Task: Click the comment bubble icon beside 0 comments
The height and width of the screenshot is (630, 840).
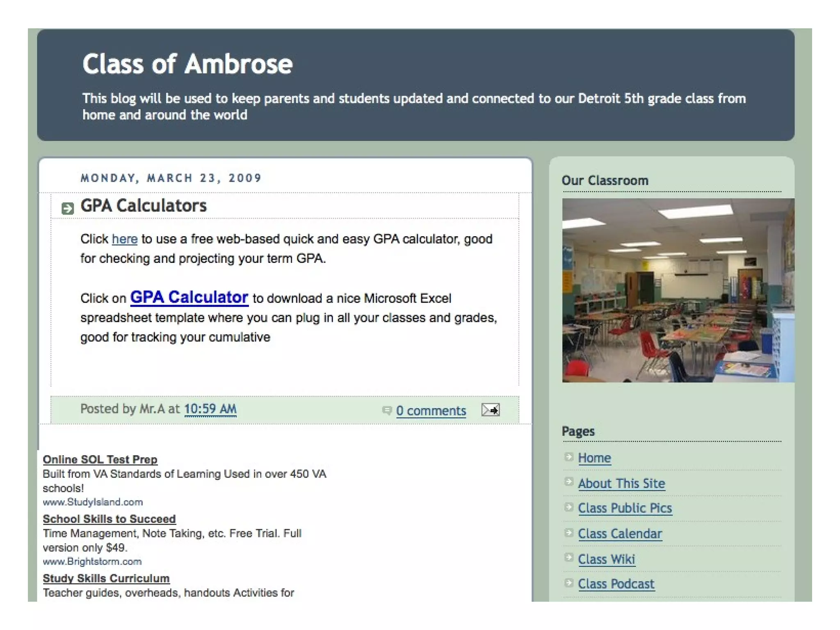Action: 386,410
